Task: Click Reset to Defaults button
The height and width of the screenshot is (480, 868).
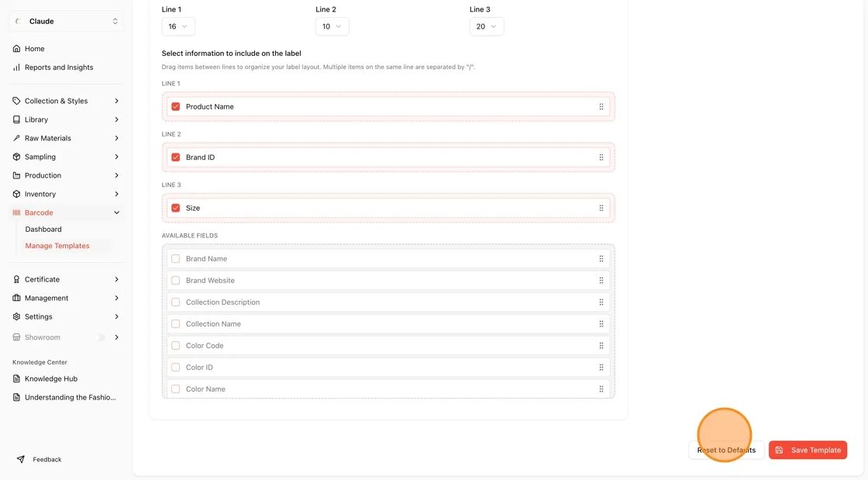Action: click(726, 450)
